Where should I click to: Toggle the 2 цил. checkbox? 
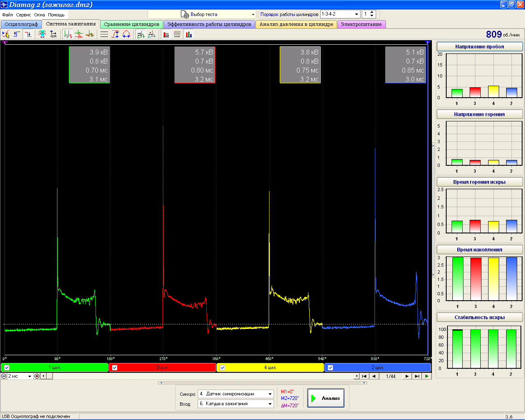330,367
